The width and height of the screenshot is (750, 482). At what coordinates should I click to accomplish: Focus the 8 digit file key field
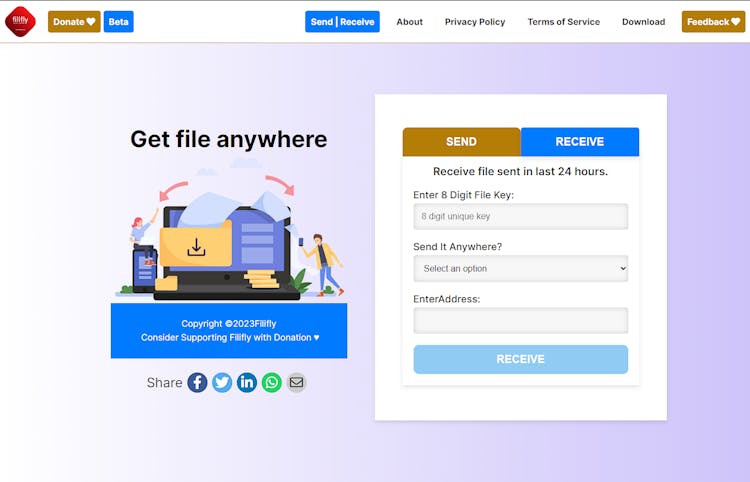pos(520,216)
